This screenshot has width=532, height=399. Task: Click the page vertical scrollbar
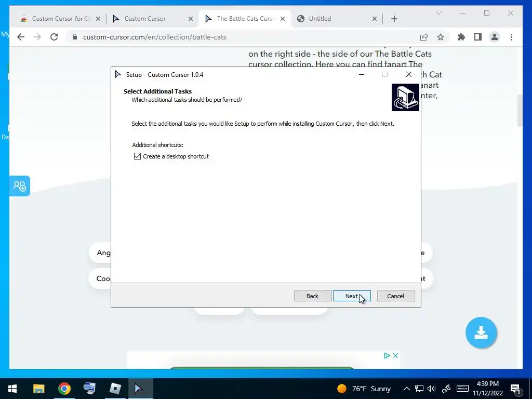click(520, 111)
